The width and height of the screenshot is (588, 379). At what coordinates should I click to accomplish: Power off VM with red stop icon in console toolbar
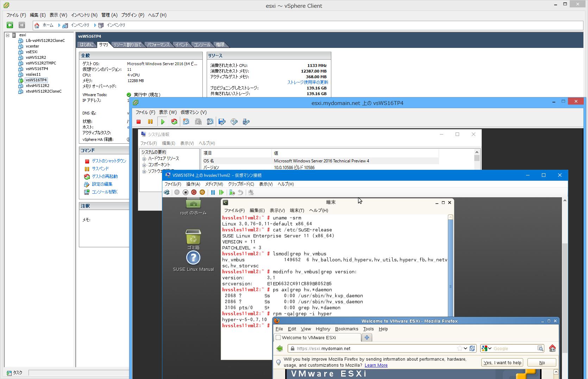point(139,122)
